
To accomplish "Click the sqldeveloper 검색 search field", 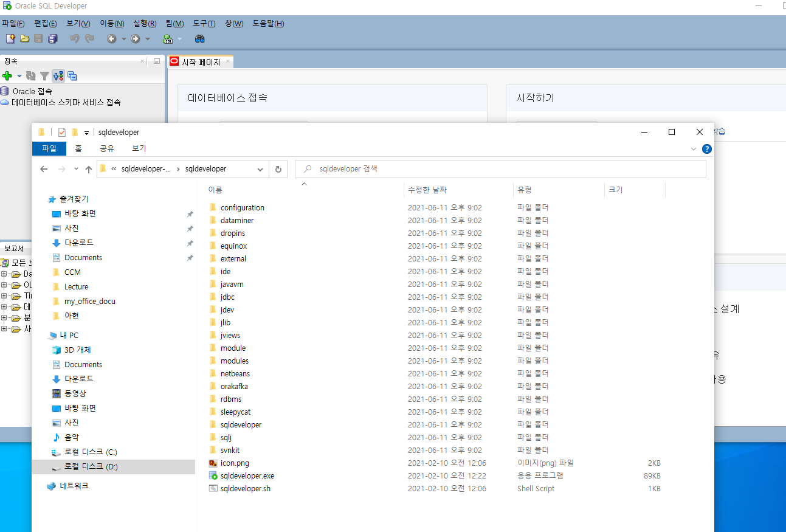I will click(x=500, y=169).
